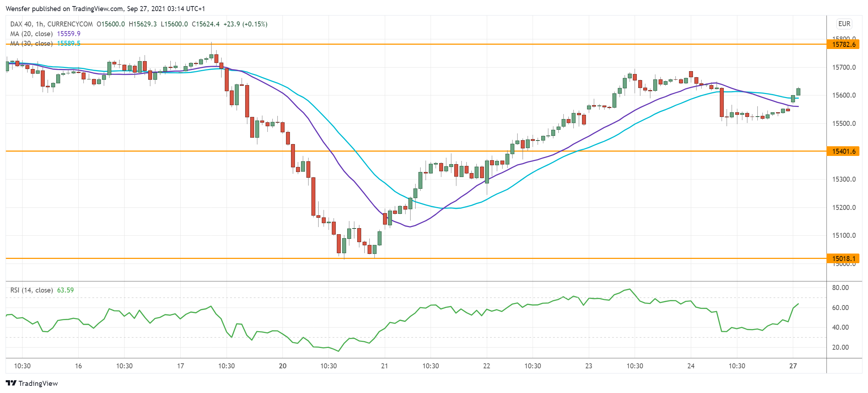Open the DAX 40 symbol title
The width and height of the screenshot is (868, 393).
pyautogui.click(x=21, y=24)
